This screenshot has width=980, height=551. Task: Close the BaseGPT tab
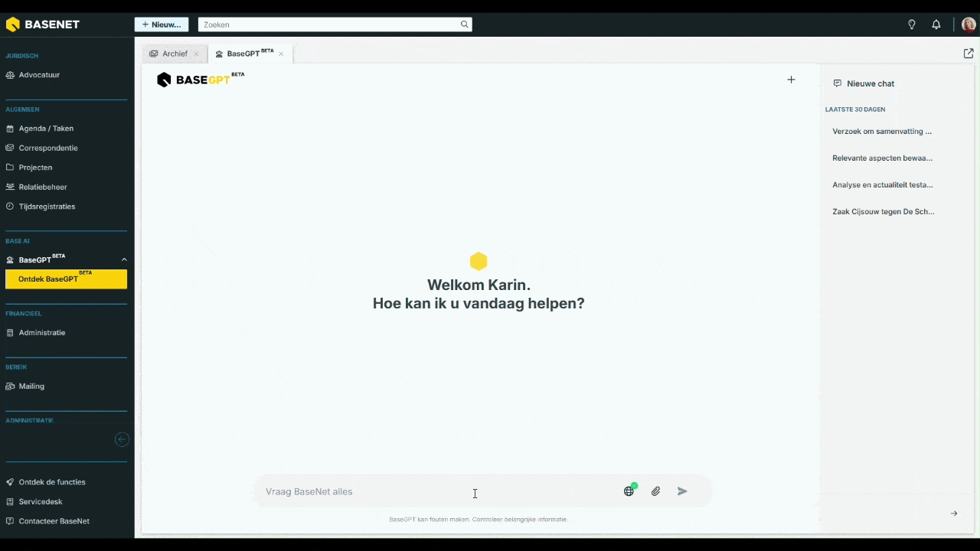coord(281,54)
